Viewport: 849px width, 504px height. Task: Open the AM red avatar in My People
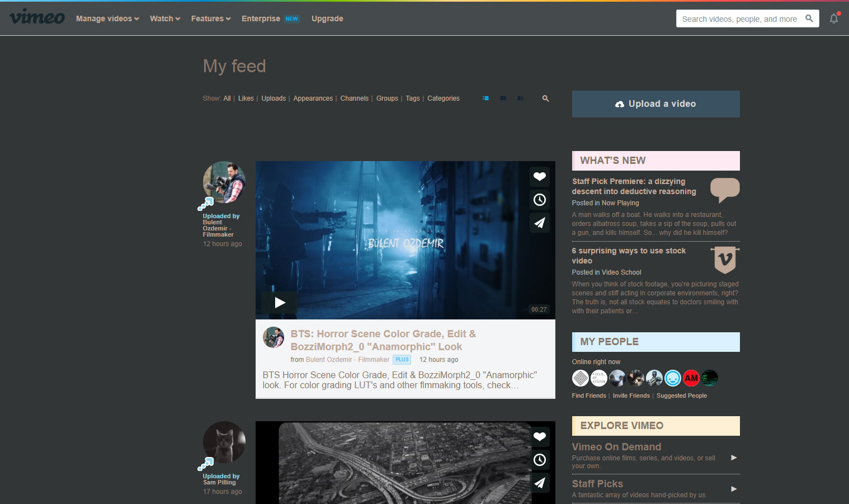pos(691,378)
